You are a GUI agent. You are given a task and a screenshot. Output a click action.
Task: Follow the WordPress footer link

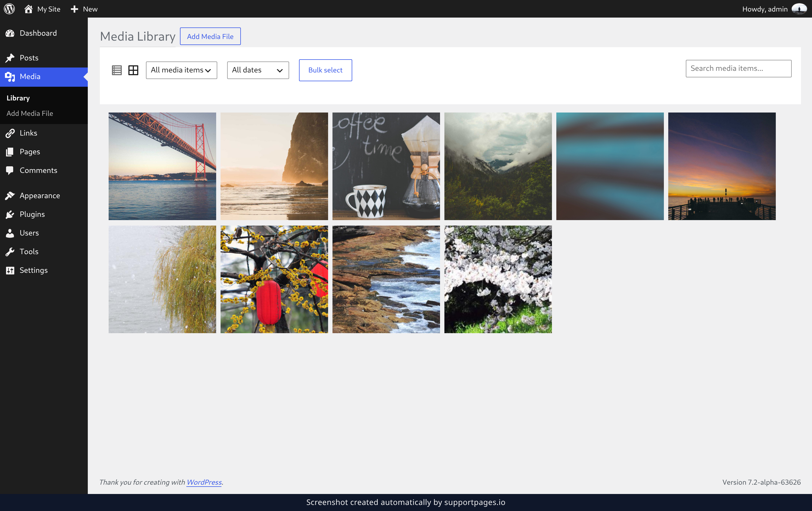pos(204,482)
